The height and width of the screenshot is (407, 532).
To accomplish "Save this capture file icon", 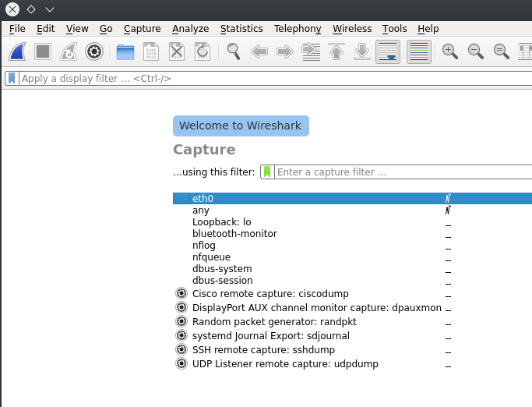I will pos(151,51).
